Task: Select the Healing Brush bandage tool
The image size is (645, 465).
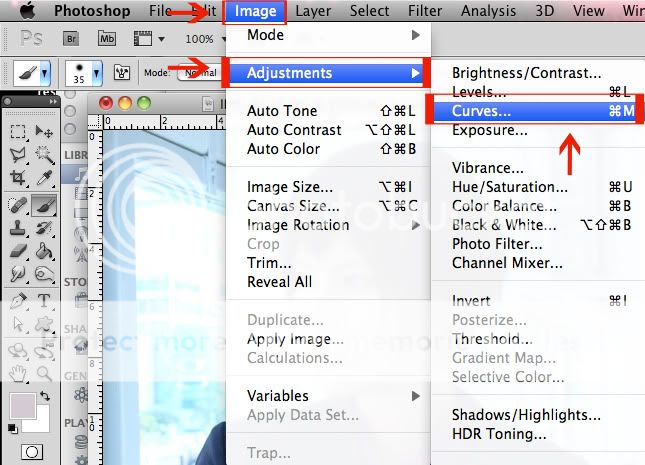Action: click(x=18, y=205)
